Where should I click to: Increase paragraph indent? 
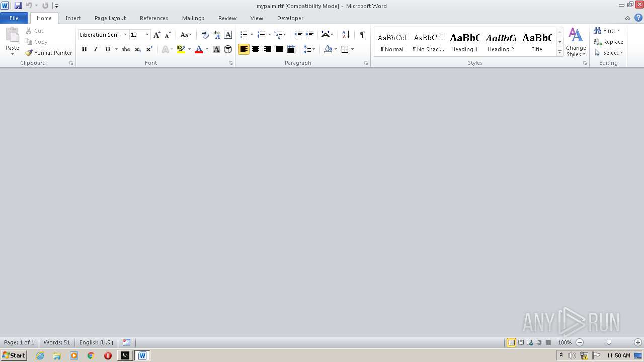click(310, 35)
